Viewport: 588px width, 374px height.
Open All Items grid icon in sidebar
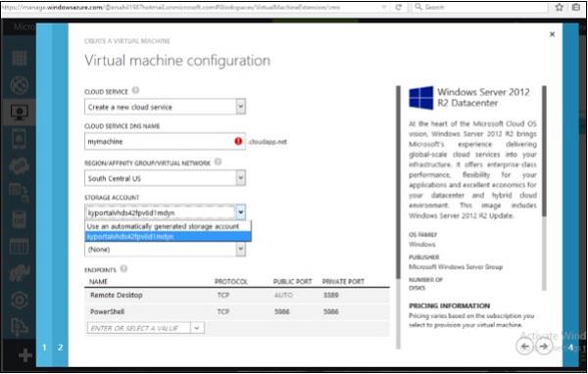[20, 58]
